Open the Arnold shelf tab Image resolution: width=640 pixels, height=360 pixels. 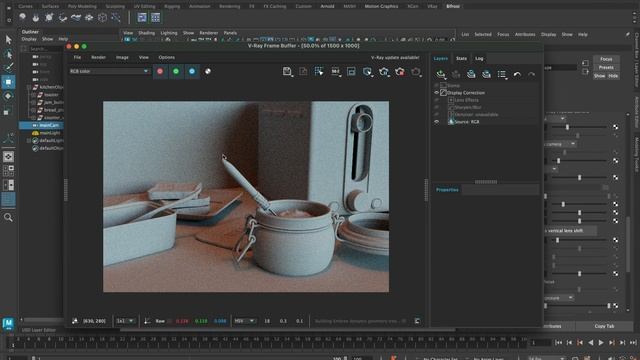pos(327,6)
